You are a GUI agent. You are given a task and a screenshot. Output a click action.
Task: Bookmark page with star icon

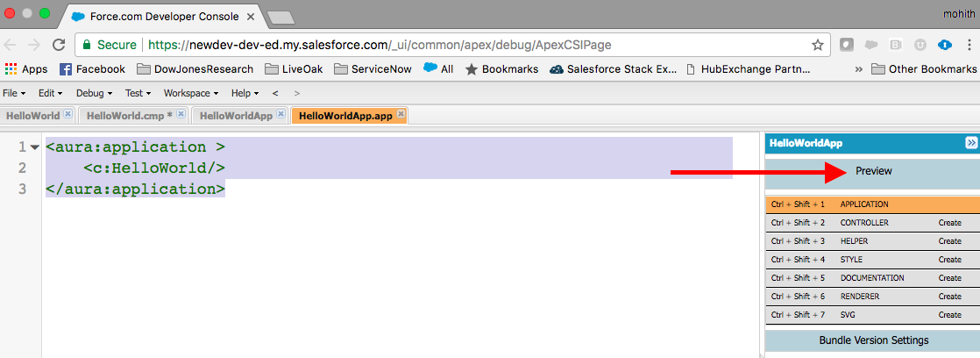(817, 45)
